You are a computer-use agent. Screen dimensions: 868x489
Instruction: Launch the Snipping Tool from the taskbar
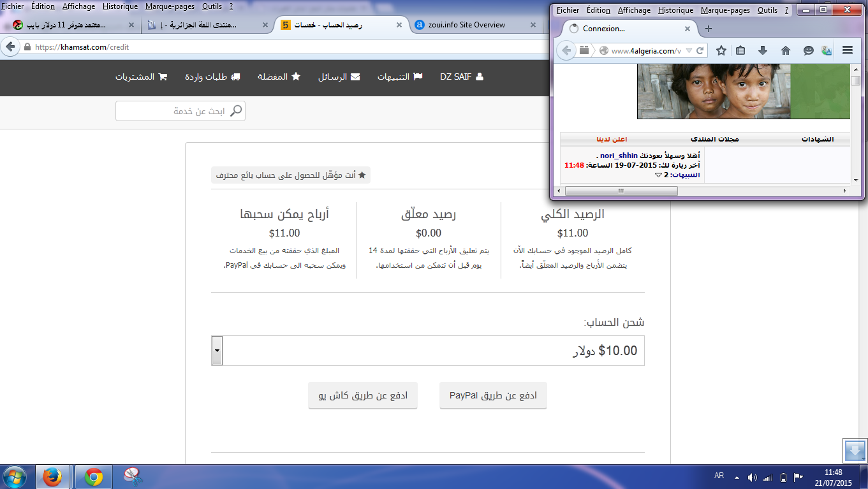[x=133, y=476]
